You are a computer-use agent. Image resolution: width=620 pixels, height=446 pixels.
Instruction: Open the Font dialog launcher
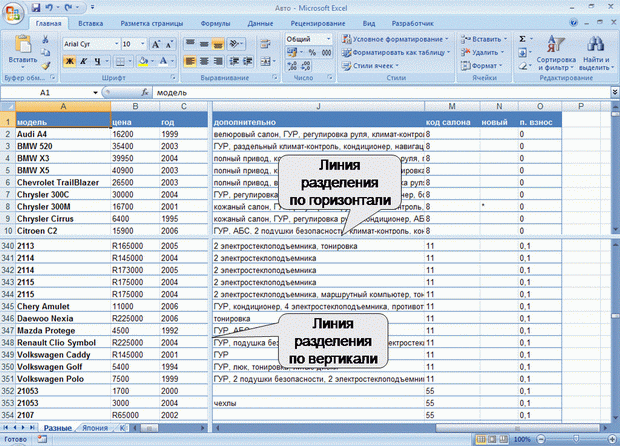173,77
